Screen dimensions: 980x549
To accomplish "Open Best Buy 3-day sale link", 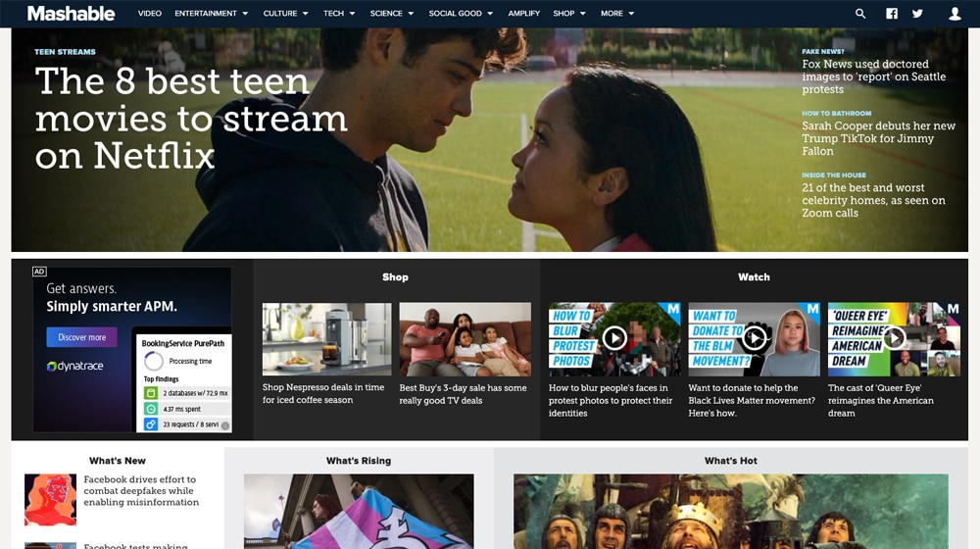I will coord(463,394).
